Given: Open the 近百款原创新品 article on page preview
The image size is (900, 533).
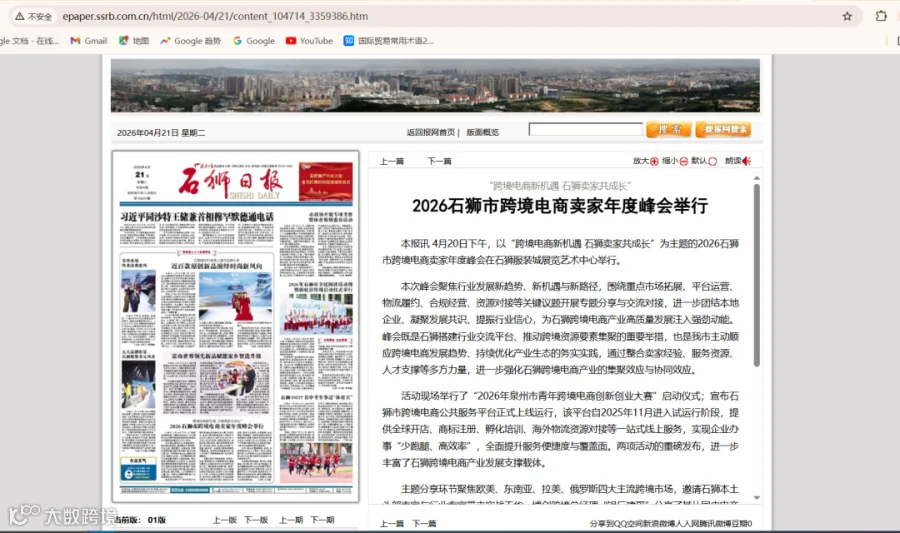Looking at the screenshot, I should tap(217, 266).
